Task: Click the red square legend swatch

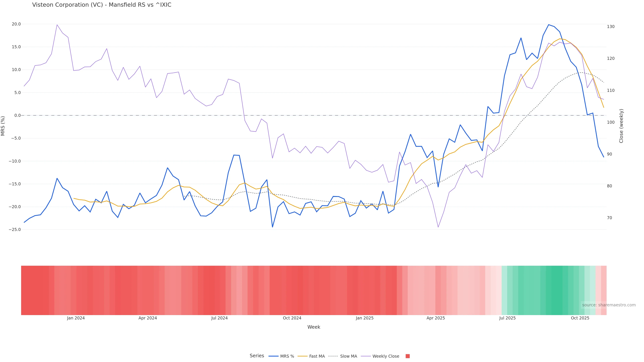Action: tap(408, 356)
